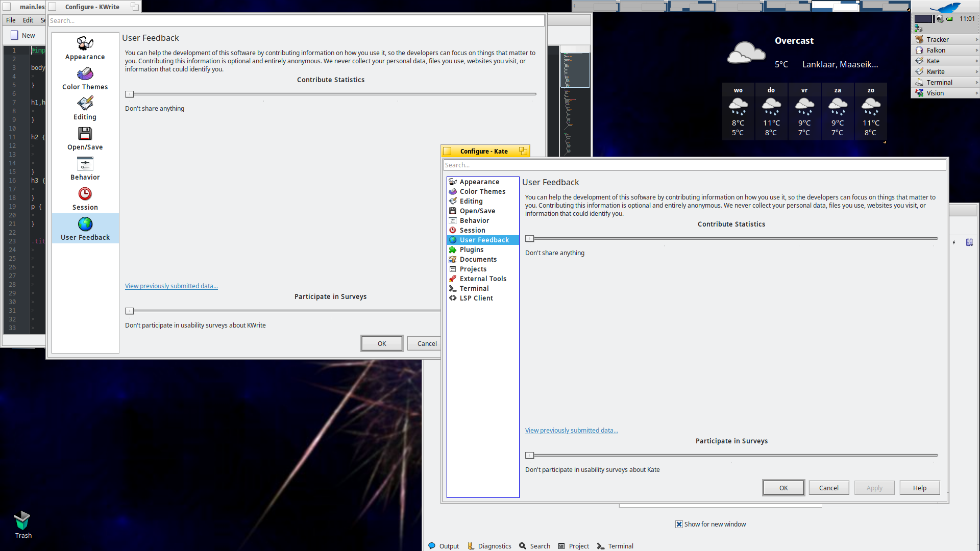The height and width of the screenshot is (551, 980).
Task: Open the Diagnostics panel tab
Action: pyautogui.click(x=489, y=546)
